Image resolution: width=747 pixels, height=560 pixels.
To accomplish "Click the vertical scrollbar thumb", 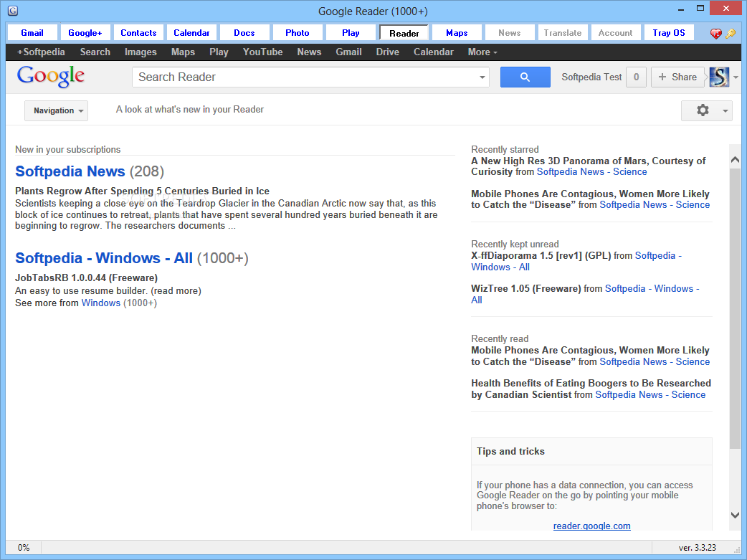I will [x=735, y=308].
